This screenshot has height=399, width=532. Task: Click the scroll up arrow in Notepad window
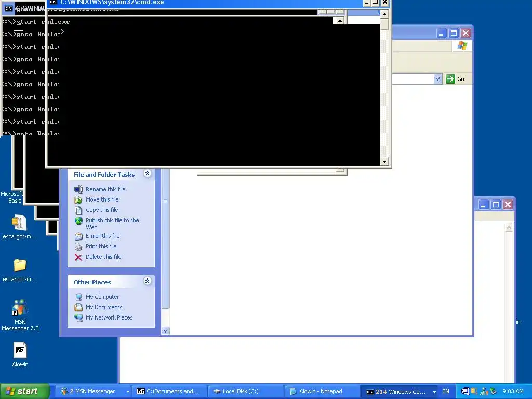point(509,228)
